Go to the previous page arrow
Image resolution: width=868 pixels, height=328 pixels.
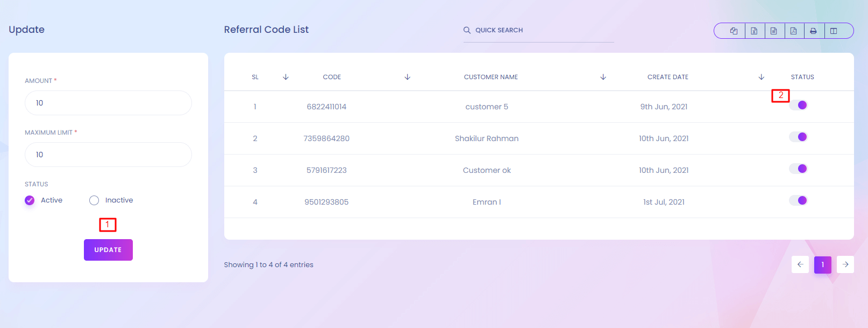pyautogui.click(x=800, y=264)
